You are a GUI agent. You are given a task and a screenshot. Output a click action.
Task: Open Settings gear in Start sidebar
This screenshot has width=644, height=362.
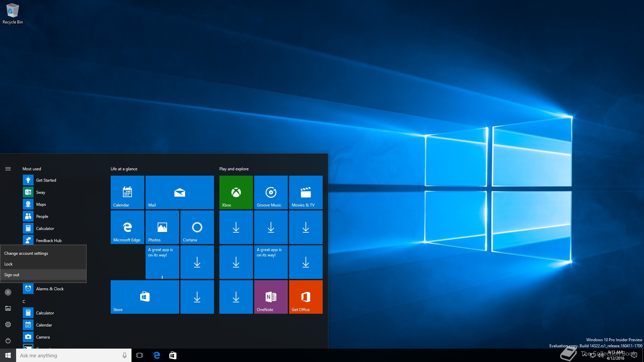point(8,324)
